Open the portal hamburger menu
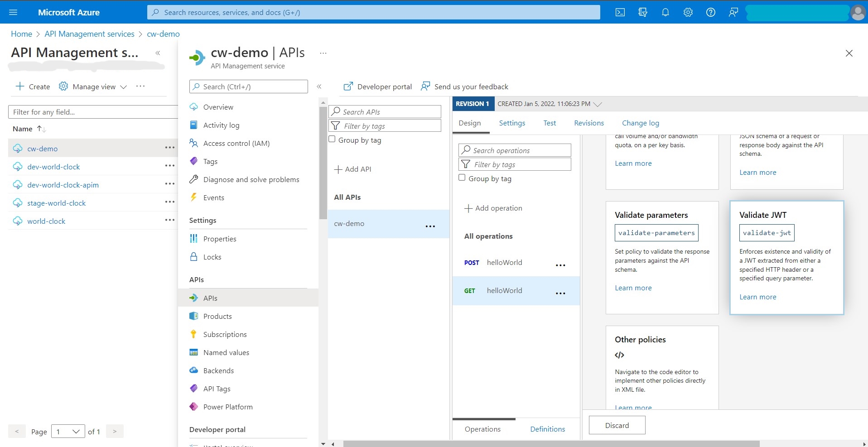868x447 pixels. [13, 12]
